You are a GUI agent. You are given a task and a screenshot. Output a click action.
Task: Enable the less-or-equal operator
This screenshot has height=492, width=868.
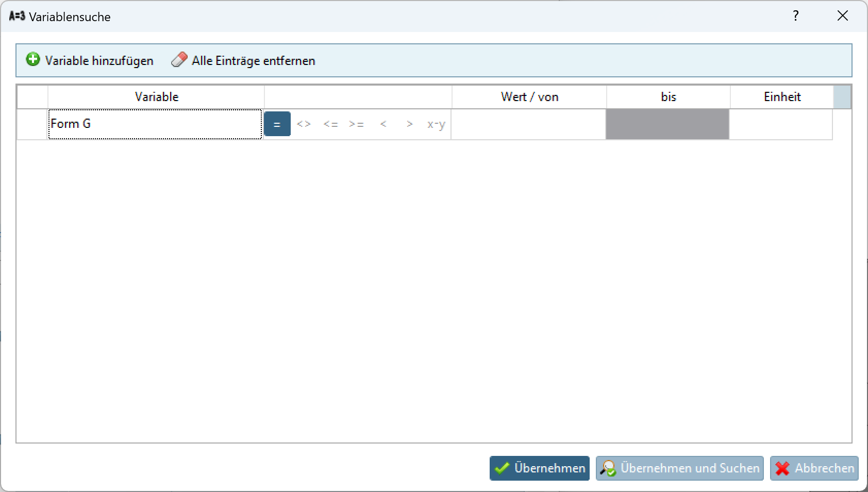pos(331,124)
